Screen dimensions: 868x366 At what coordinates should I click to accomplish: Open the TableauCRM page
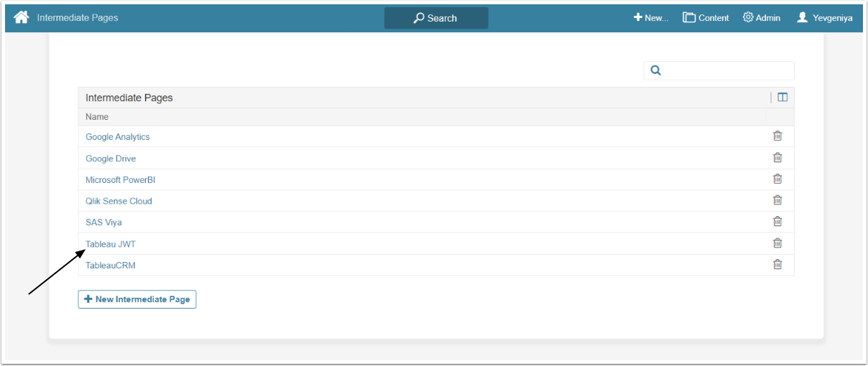point(111,266)
